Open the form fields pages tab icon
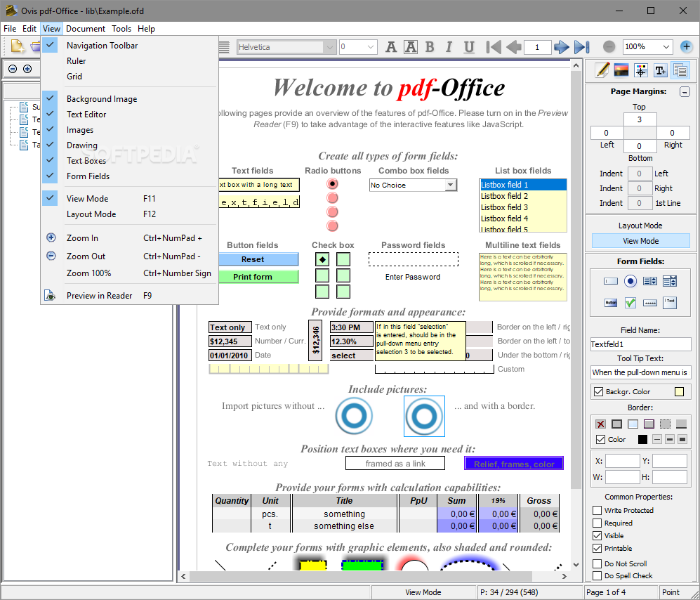 click(x=680, y=70)
